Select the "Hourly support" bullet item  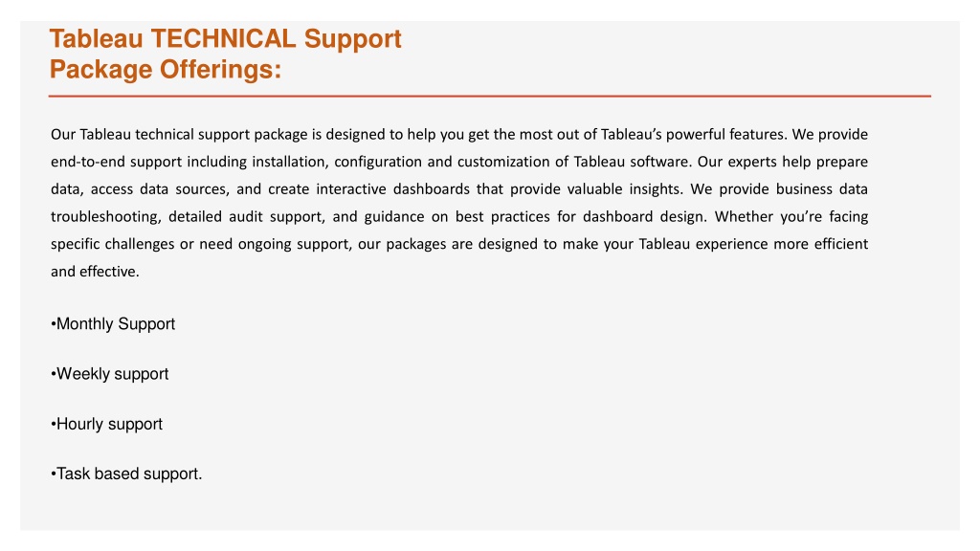click(107, 424)
